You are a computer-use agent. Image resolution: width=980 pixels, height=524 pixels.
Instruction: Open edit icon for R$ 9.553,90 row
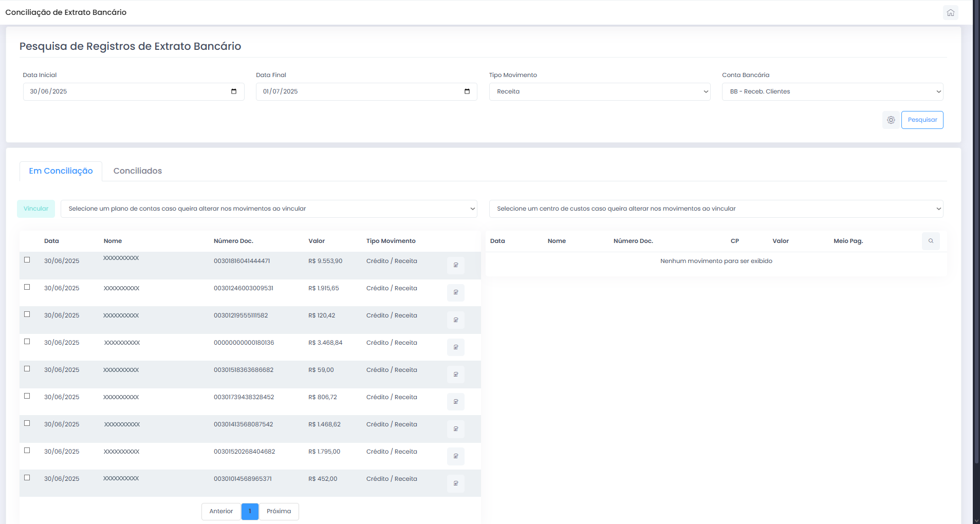click(455, 265)
